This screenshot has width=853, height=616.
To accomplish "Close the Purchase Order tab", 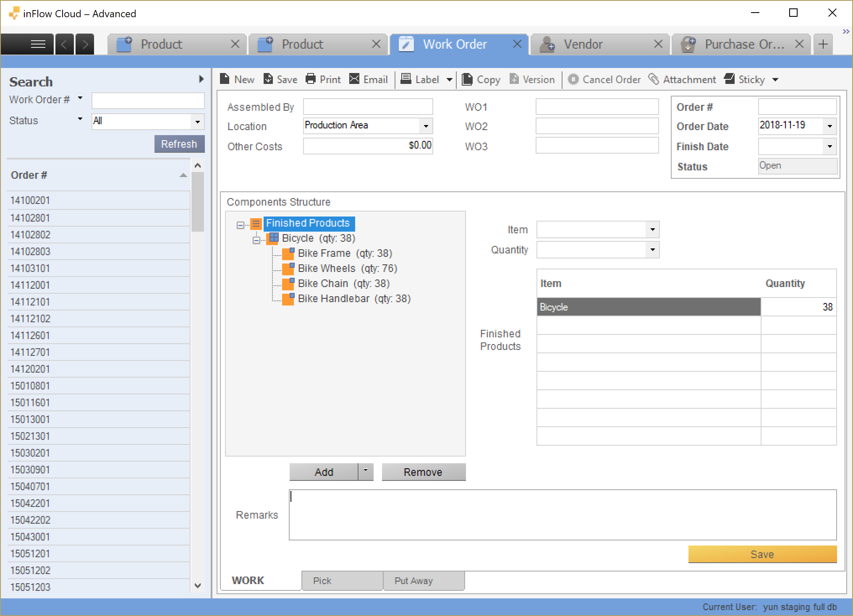I will (x=799, y=44).
